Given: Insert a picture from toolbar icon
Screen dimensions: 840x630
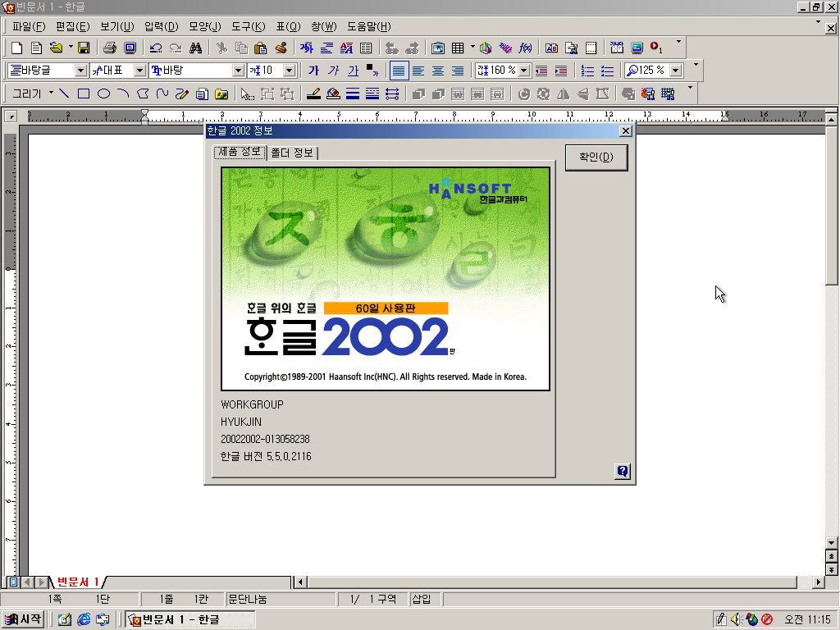Looking at the screenshot, I should click(438, 48).
